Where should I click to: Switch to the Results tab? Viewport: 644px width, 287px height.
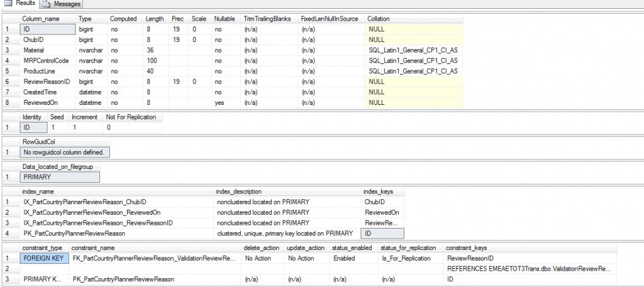(x=19, y=4)
